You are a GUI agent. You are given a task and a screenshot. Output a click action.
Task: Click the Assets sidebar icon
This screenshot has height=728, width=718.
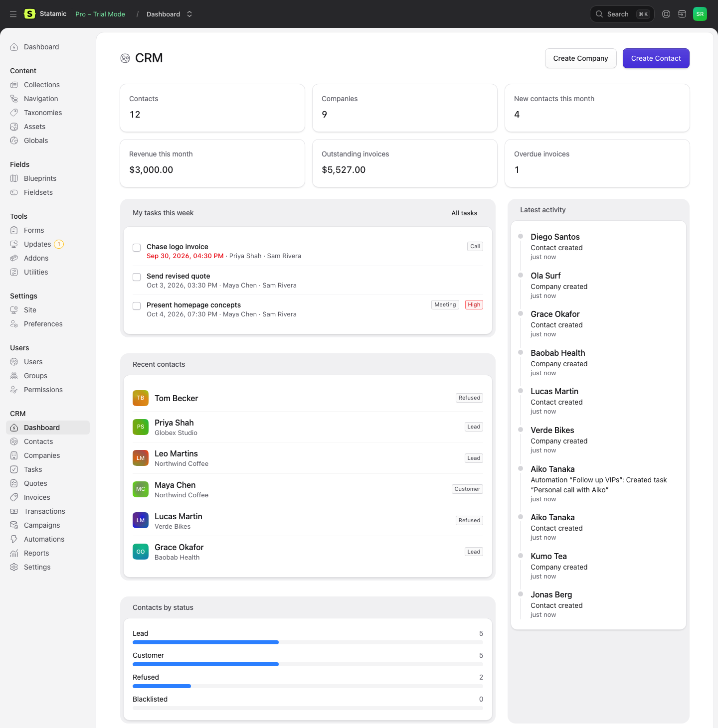click(x=14, y=127)
